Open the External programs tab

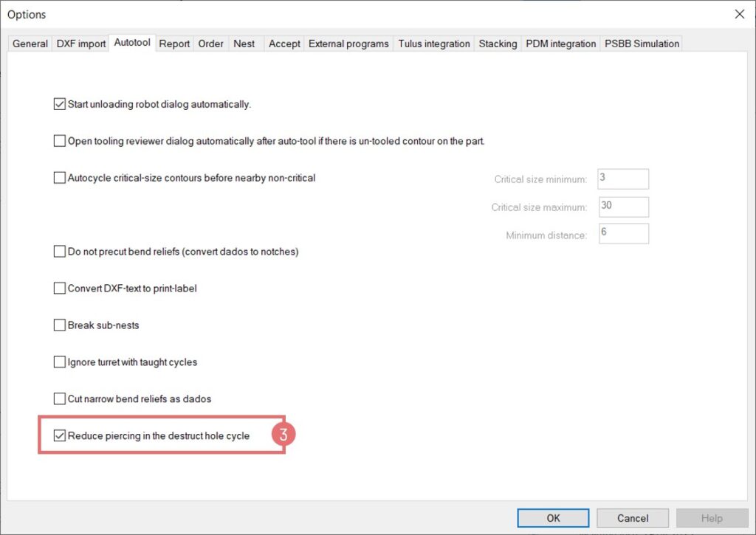tap(348, 44)
